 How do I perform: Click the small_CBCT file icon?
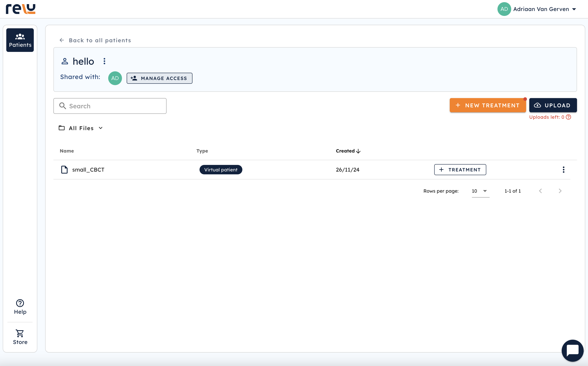coord(64,170)
